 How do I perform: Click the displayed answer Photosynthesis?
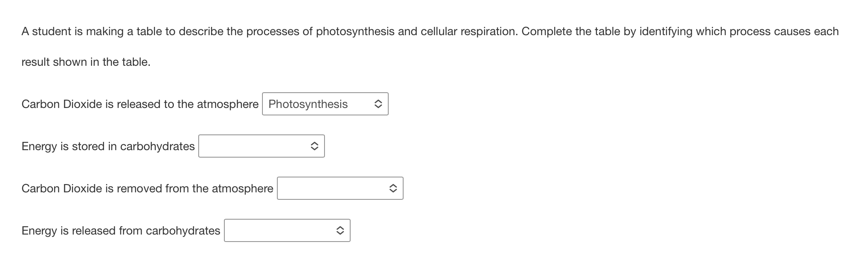(x=308, y=104)
